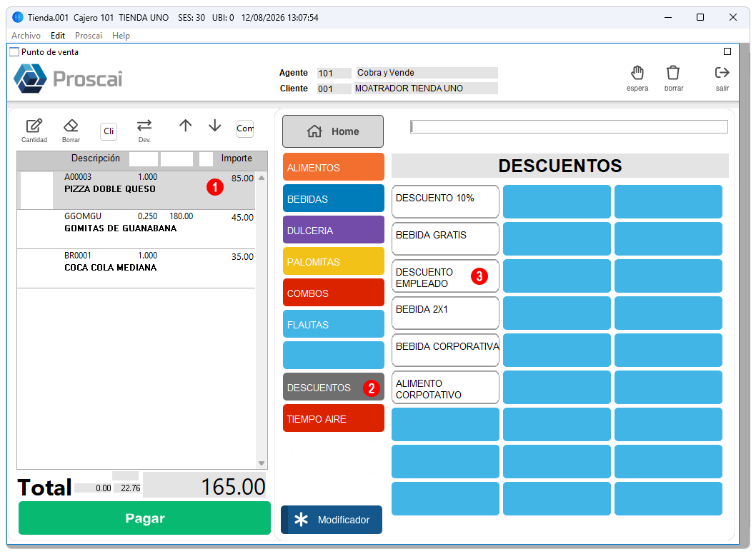Apply DESCUENTO 10%
The height and width of the screenshot is (554, 756).
pos(445,201)
